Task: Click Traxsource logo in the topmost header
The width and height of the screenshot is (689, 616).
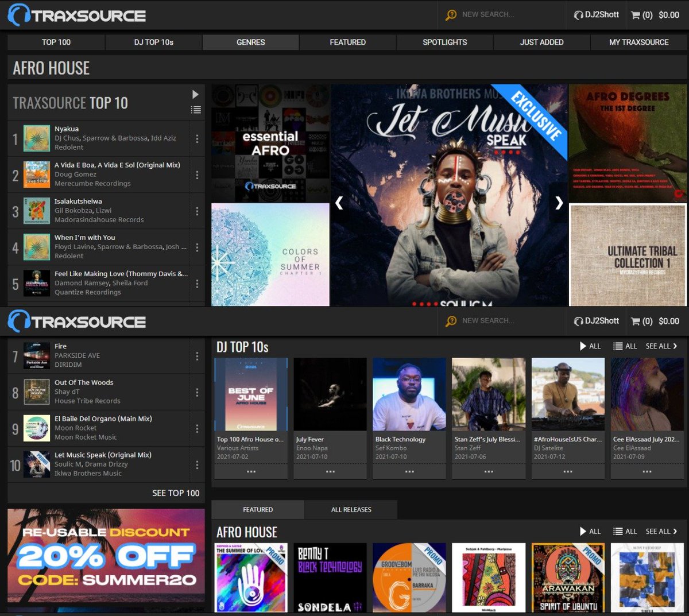Action: coord(77,15)
